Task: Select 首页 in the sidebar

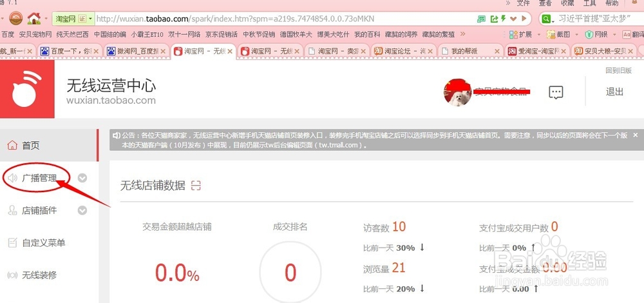Action: 49,145
